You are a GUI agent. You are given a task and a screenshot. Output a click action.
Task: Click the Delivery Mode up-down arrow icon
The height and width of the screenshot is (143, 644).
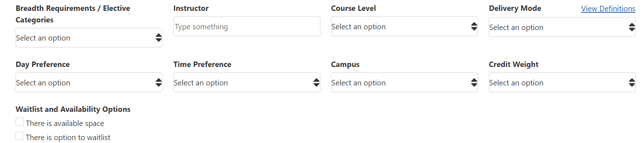point(632,27)
